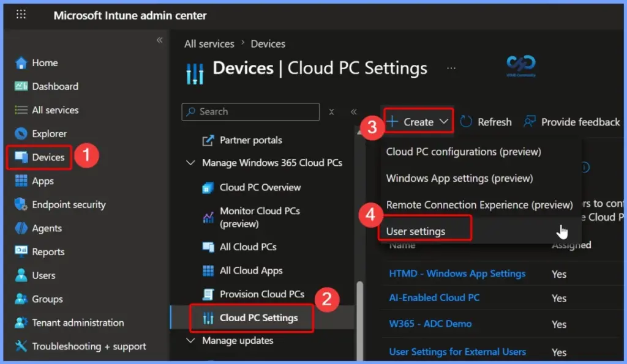The width and height of the screenshot is (627, 364).
Task: Click the All services list icon
Action: (21, 110)
